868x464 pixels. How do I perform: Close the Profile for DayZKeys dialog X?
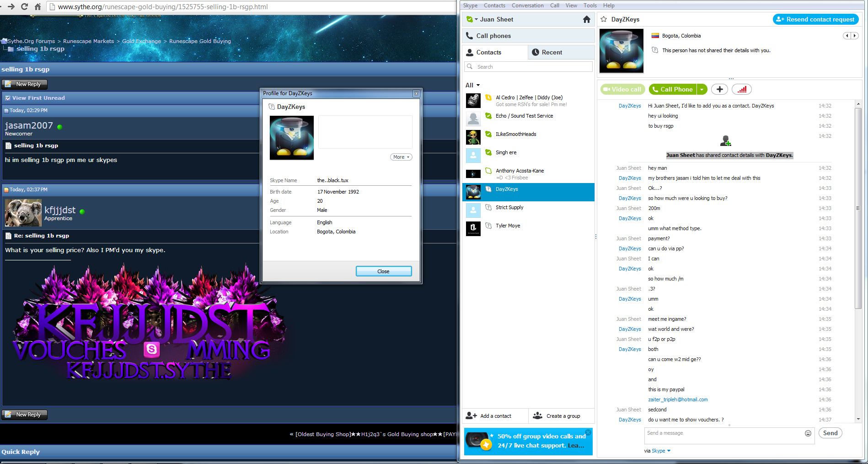416,93
